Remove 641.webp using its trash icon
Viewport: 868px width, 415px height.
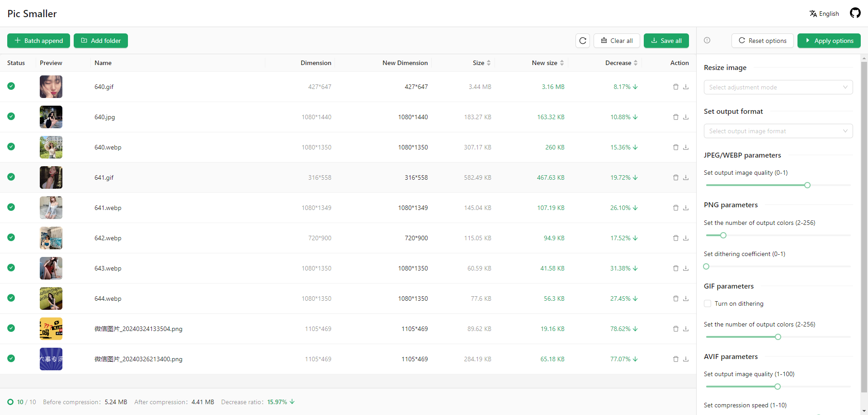(675, 208)
